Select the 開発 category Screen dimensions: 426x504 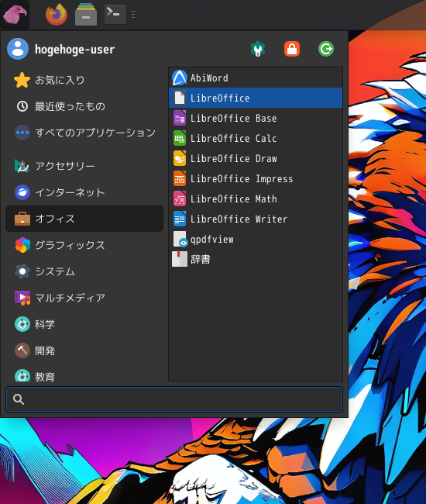[84, 350]
